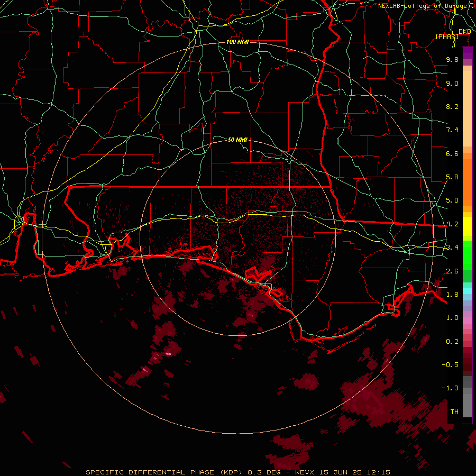Click the -1.3 legend value
This screenshot has height=476, width=476.
pyautogui.click(x=450, y=388)
